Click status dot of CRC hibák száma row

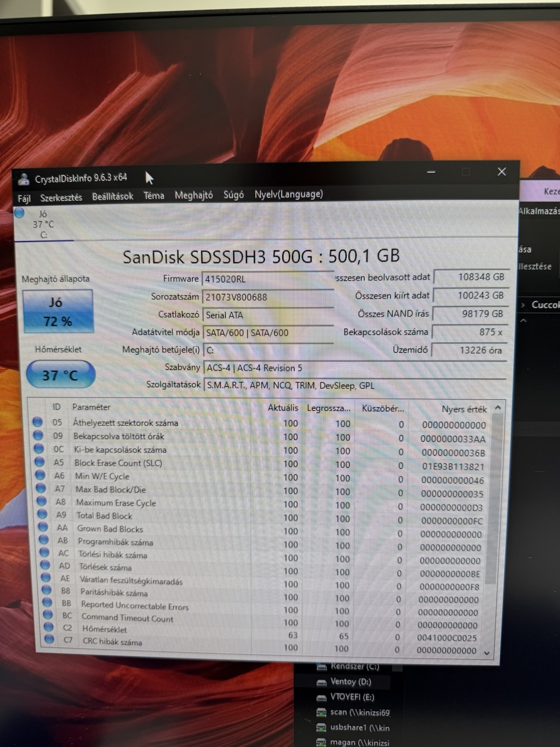pos(50,639)
